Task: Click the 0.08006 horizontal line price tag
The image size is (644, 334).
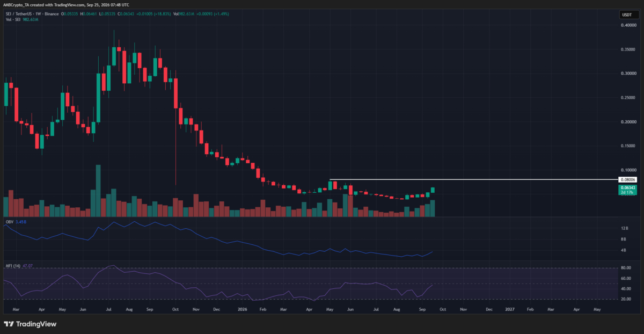Action: tap(628, 179)
